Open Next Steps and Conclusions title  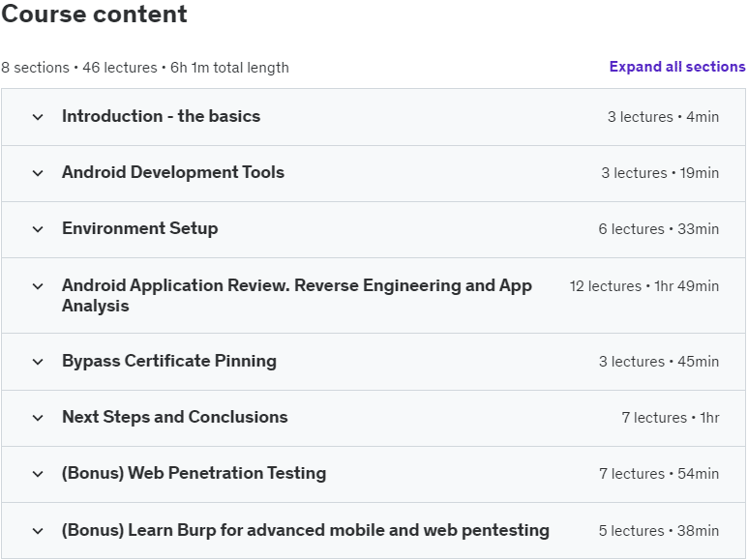coord(175,417)
